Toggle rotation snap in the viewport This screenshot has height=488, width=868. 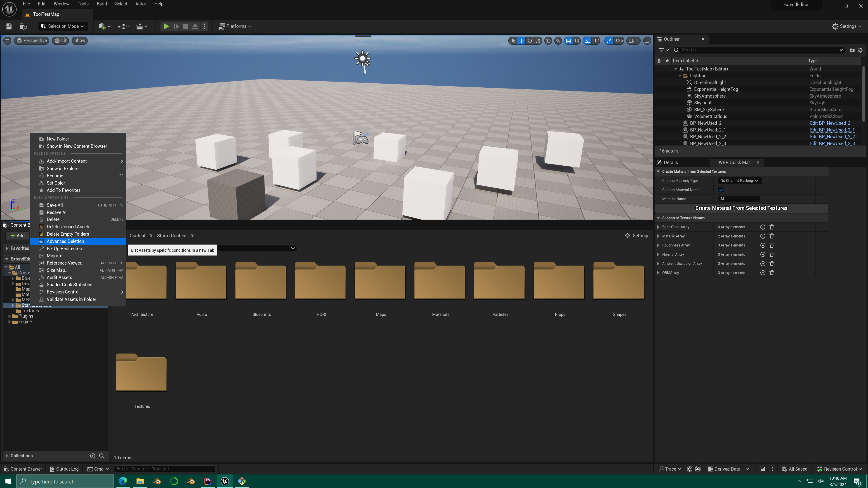pos(587,40)
